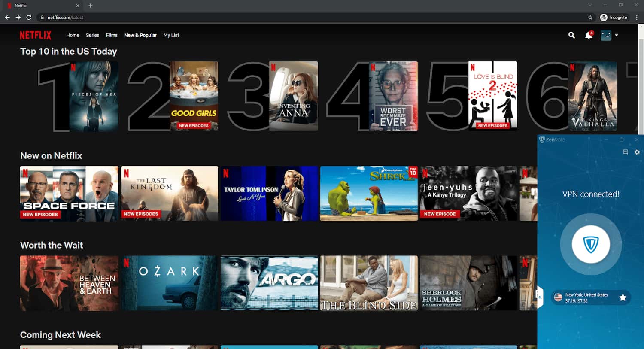Open My List menu item

(171, 35)
